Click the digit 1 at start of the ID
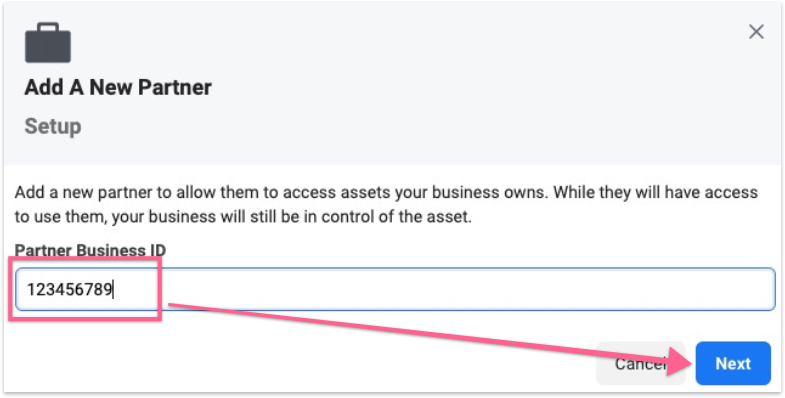This screenshot has height=398, width=785. [30, 290]
